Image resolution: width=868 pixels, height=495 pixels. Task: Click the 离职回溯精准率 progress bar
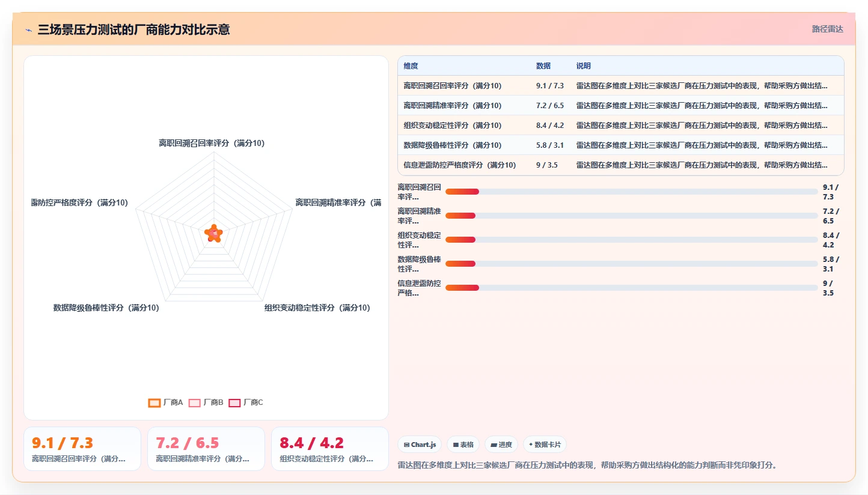632,216
